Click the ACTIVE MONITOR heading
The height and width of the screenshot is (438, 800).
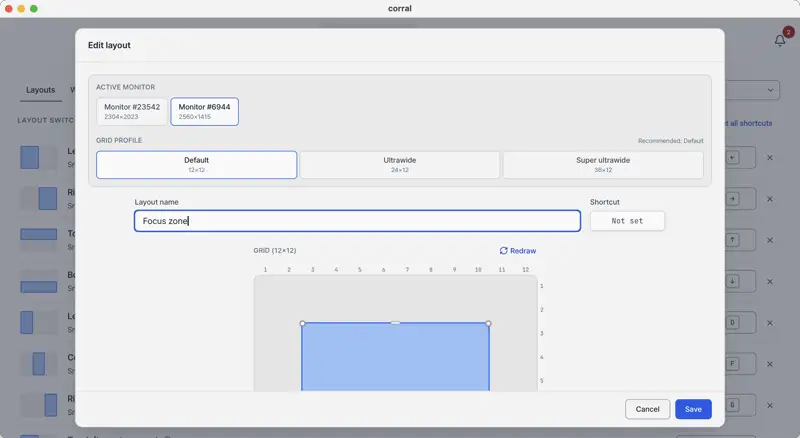tap(126, 87)
